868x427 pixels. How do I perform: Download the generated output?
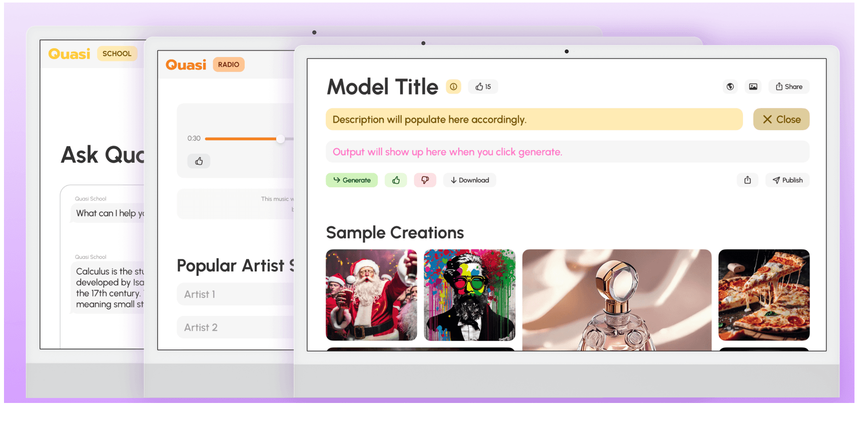[470, 180]
